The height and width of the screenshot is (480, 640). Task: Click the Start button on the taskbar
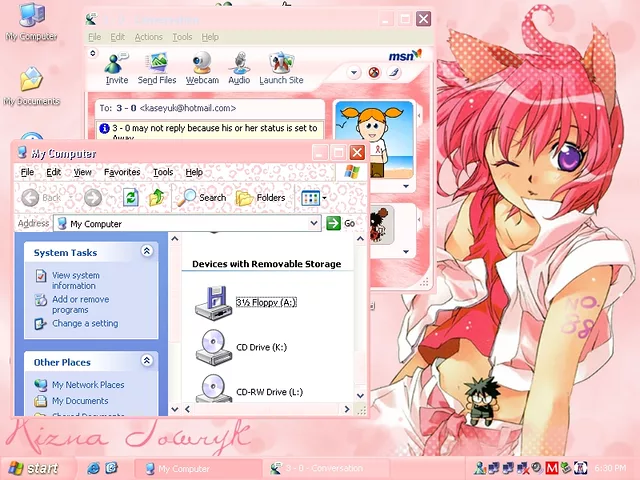(x=32, y=468)
